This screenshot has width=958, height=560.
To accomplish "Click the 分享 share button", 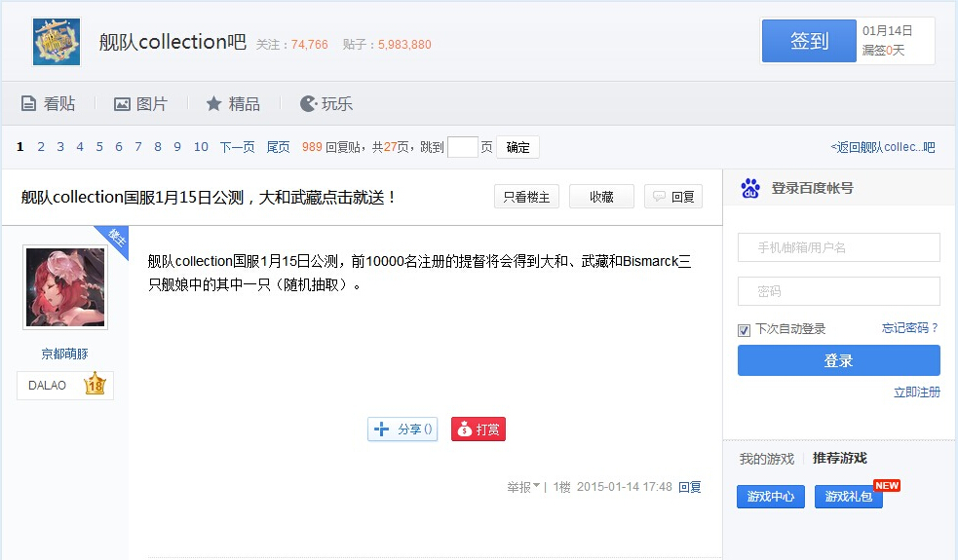I will pos(402,429).
